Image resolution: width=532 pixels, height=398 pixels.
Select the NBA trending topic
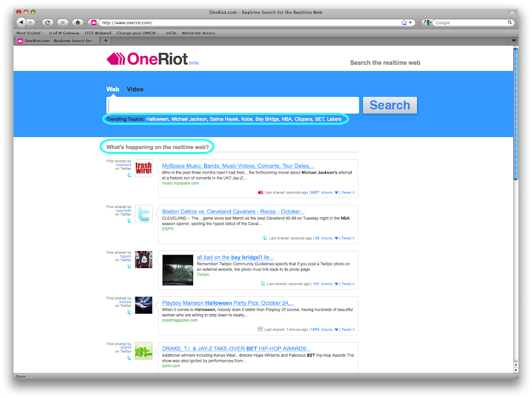coord(286,119)
